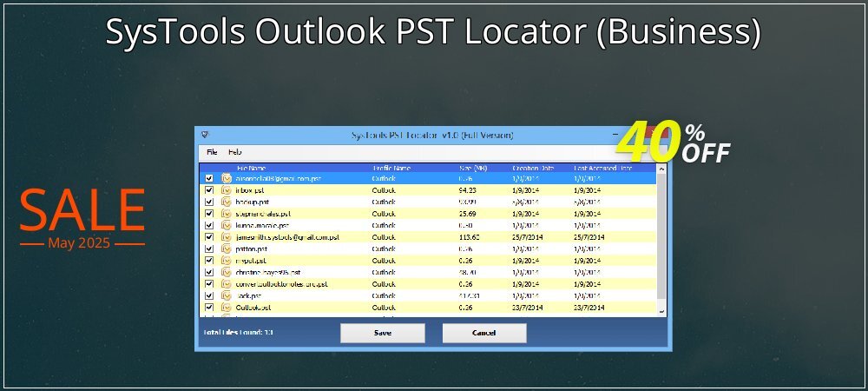Sort by the Size (MB) column header
Screen dimensions: 868x391
(473, 168)
